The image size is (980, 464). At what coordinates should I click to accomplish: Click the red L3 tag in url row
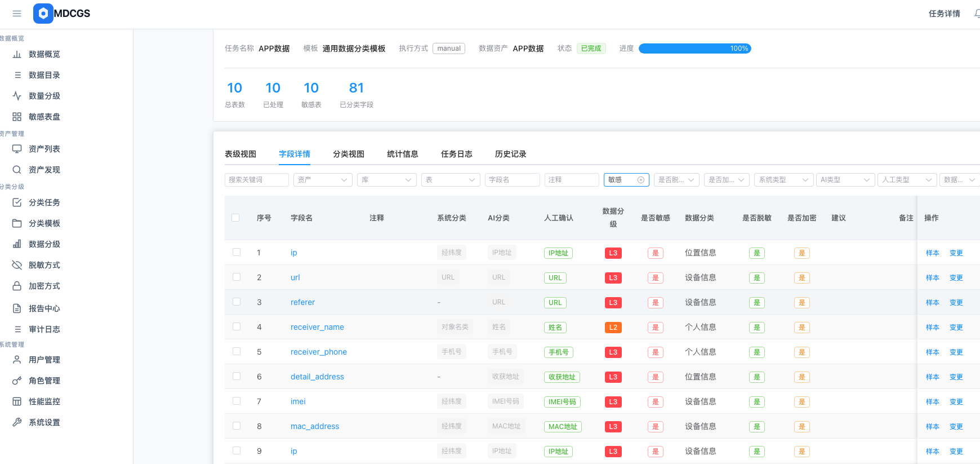613,278
